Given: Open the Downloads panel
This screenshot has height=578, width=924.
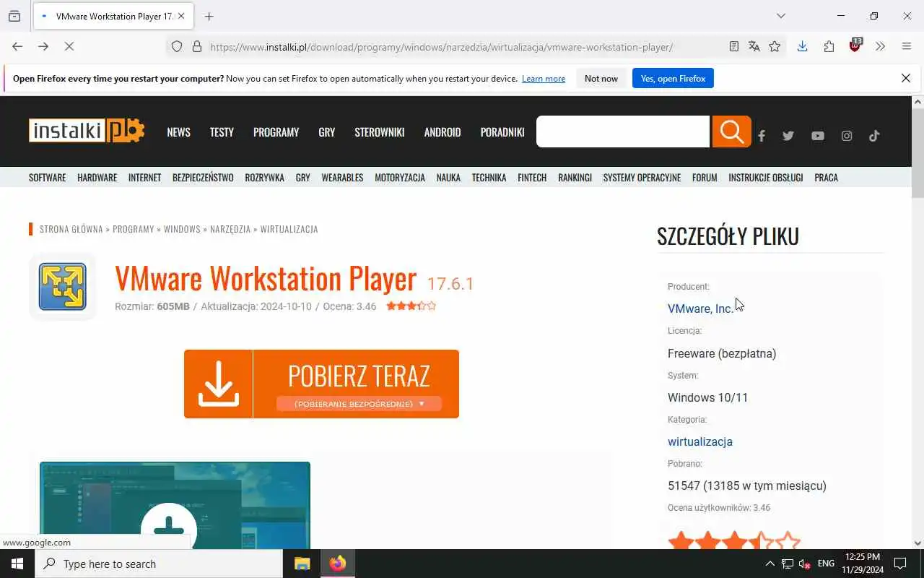Looking at the screenshot, I should click(802, 46).
